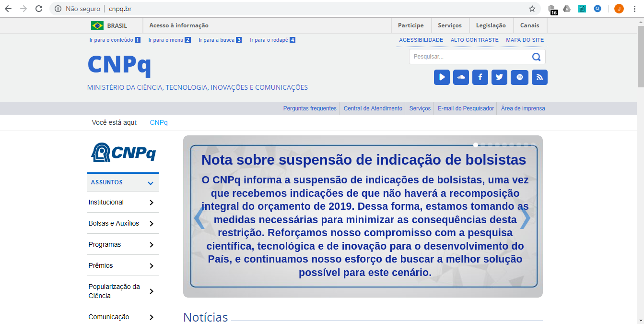Jump to content via Ir para o conteúdo
The height and width of the screenshot is (324, 644).
[115, 40]
